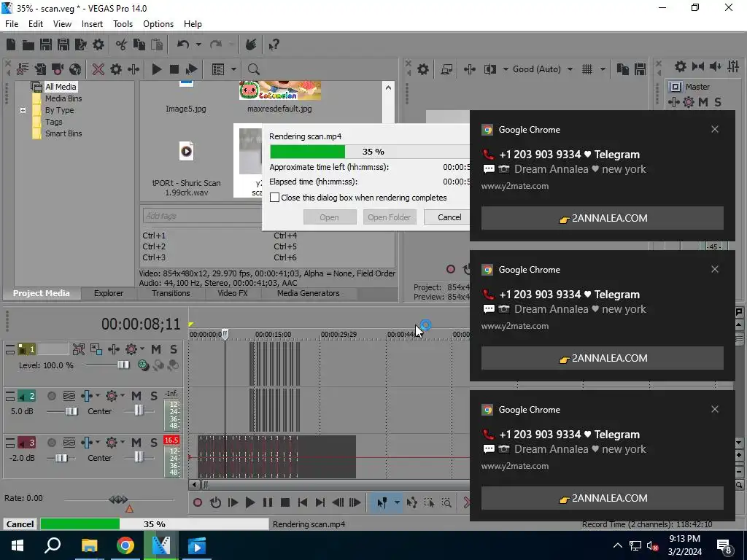Screen dimensions: 747x560
Task: Switch to the Media Generators tab
Action: pos(309,293)
